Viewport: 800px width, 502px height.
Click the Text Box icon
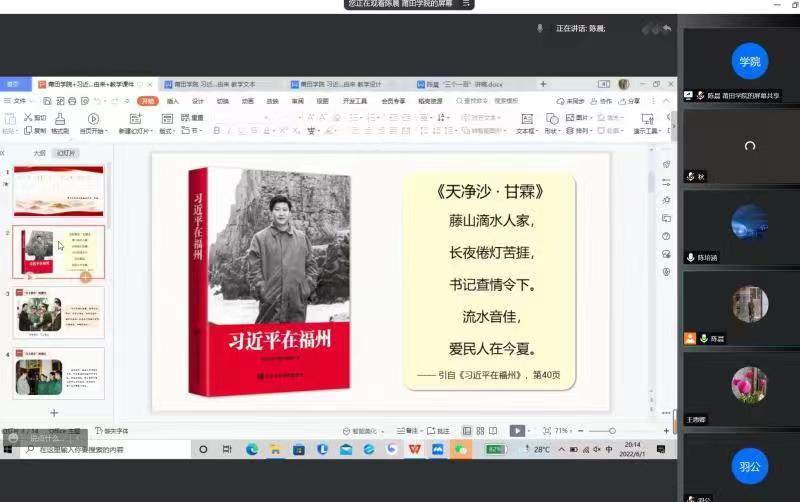pos(527,119)
